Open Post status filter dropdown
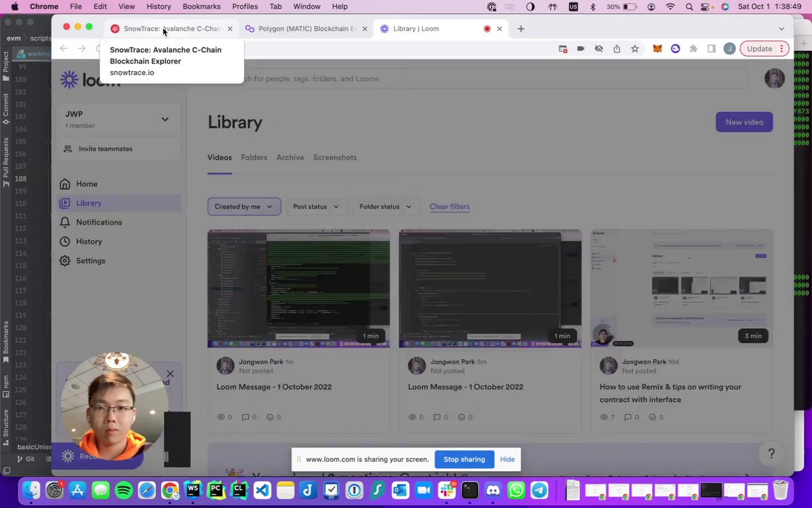The width and height of the screenshot is (812, 508). tap(315, 206)
